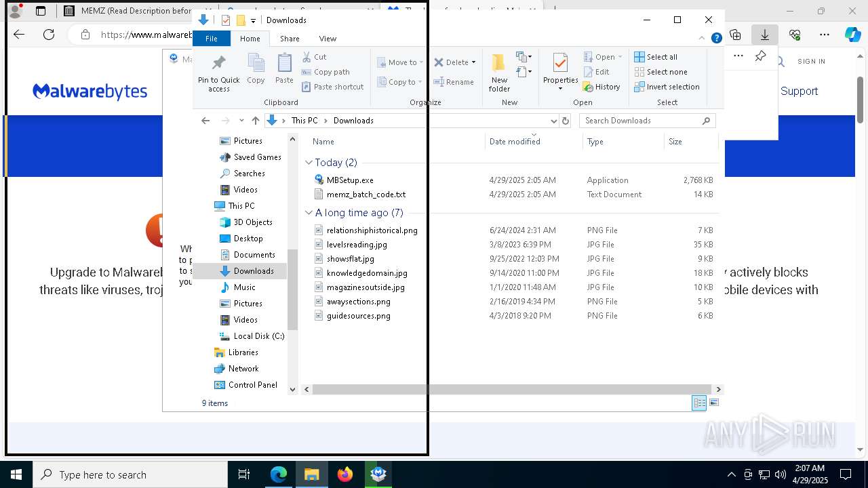Click the navigation pane vertical scrollbar
Screen dimensions: 868x488
coord(293,289)
